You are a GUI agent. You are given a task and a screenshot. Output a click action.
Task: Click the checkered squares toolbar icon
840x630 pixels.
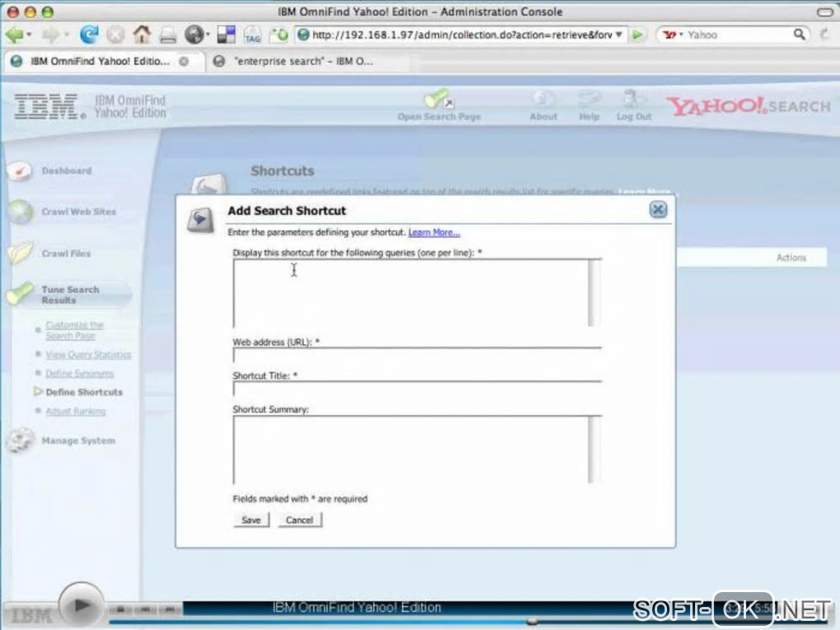(226, 35)
